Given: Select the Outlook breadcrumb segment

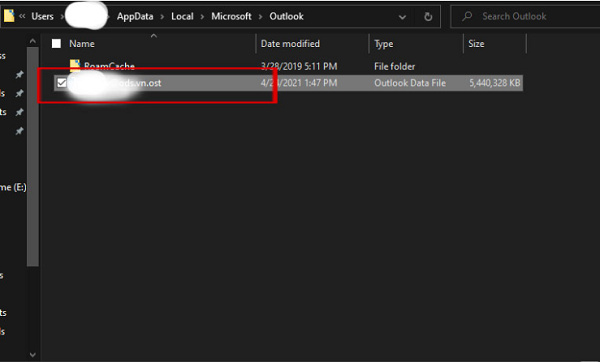Looking at the screenshot, I should pos(286,16).
